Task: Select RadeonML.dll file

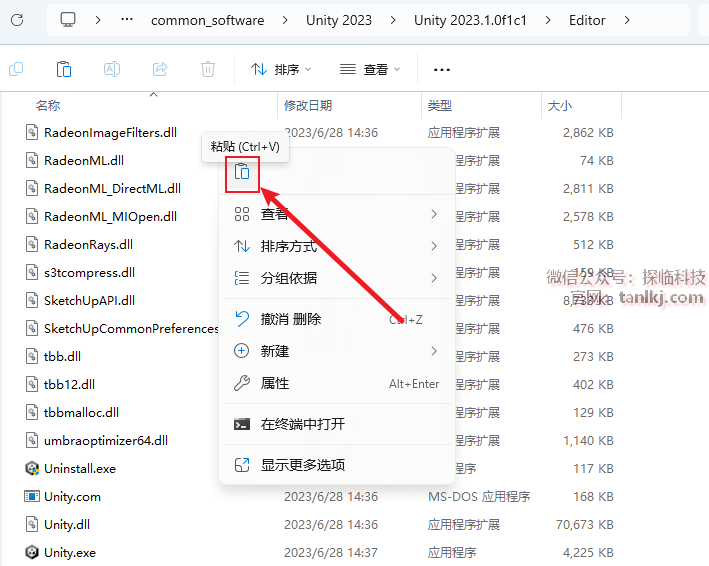Action: pos(84,161)
